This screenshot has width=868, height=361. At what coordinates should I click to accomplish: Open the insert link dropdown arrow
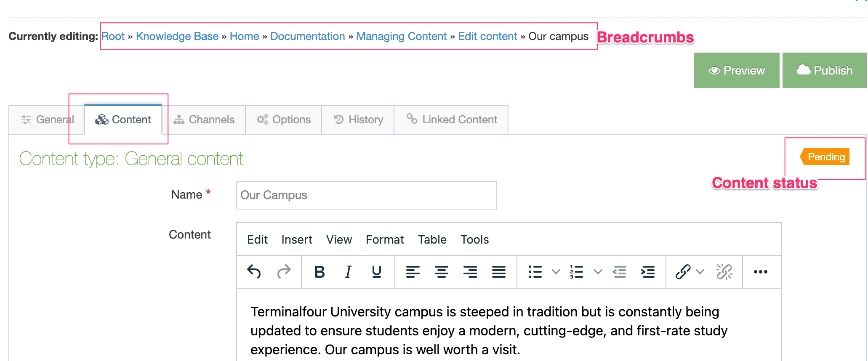(700, 272)
